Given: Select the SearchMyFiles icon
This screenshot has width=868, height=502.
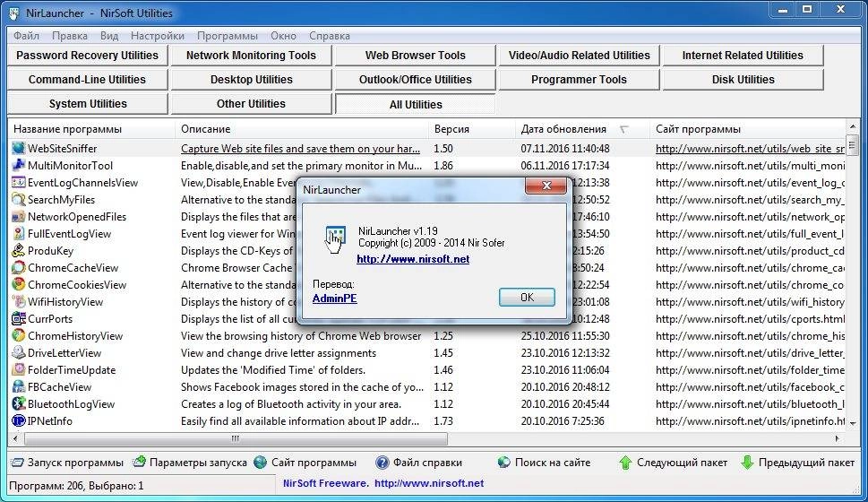Looking at the screenshot, I should click(18, 200).
